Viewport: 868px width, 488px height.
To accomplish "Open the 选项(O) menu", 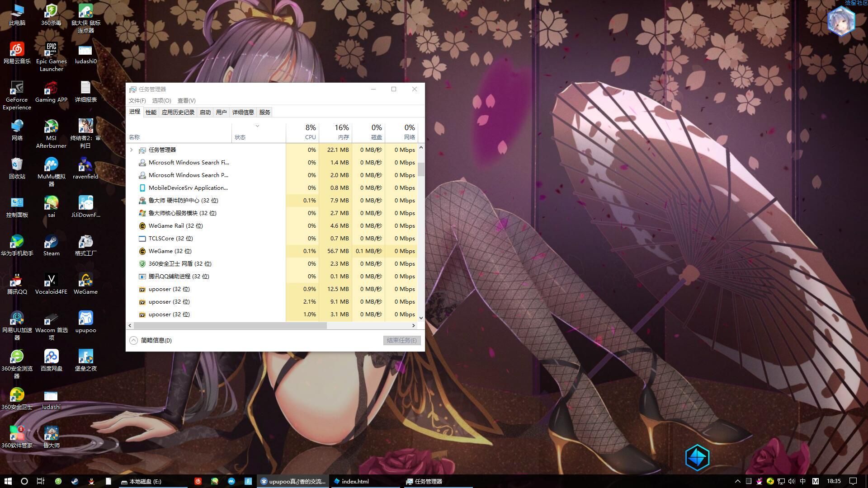I will click(x=161, y=100).
